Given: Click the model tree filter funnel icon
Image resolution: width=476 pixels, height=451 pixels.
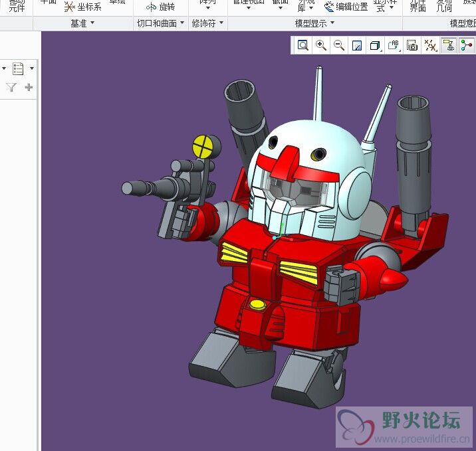Looking at the screenshot, I should [x=11, y=88].
